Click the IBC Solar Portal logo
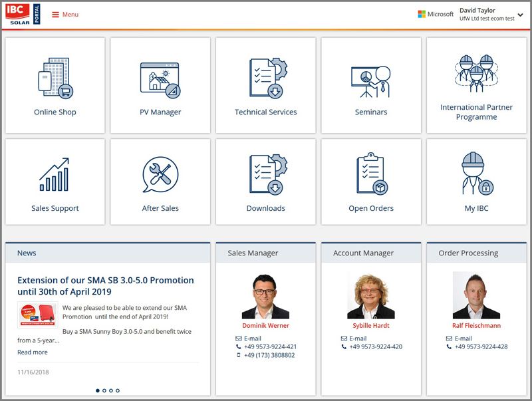 [x=23, y=14]
